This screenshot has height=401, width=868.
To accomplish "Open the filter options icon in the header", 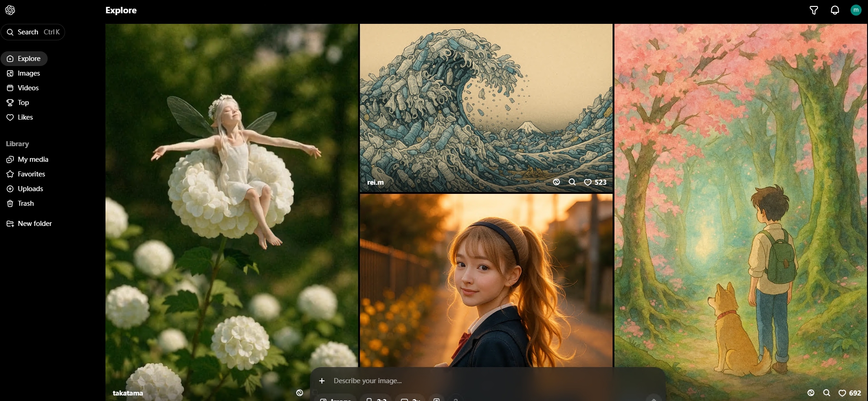I will 814,10.
